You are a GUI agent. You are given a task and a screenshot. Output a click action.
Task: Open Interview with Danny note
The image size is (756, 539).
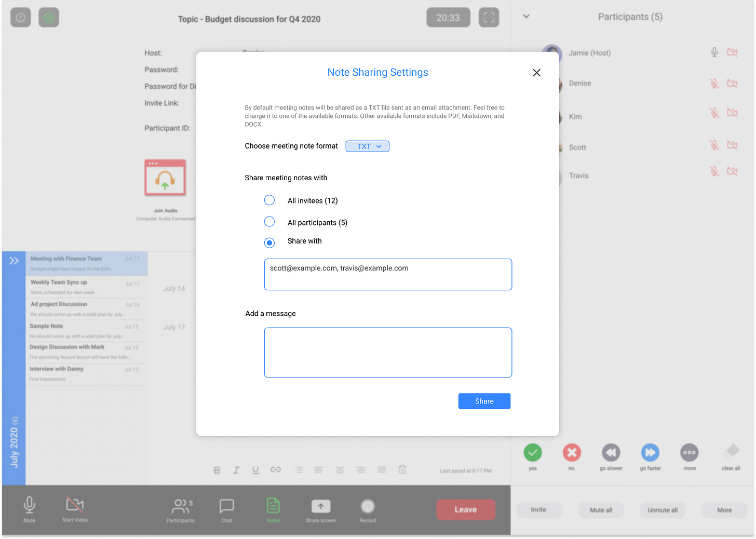87,373
